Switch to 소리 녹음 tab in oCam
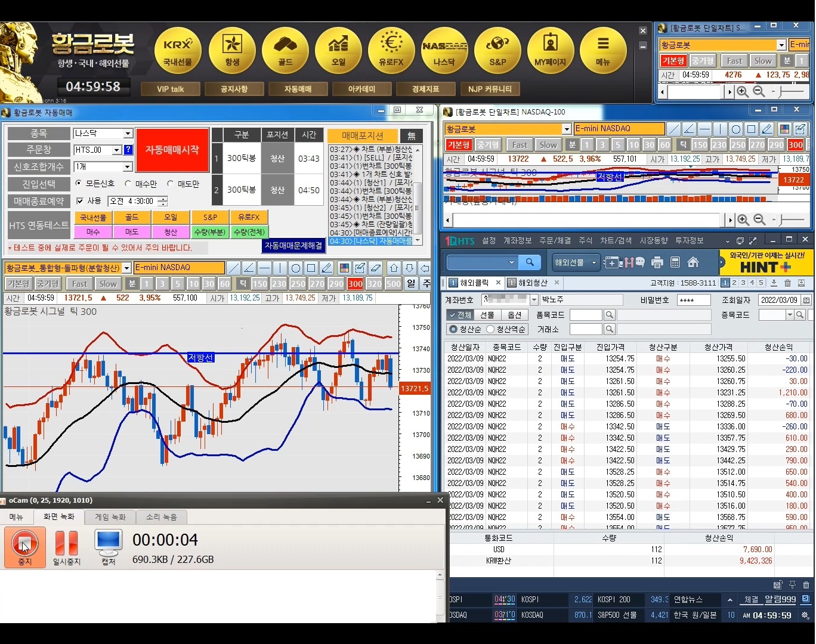The width and height of the screenshot is (816, 644). click(x=161, y=517)
